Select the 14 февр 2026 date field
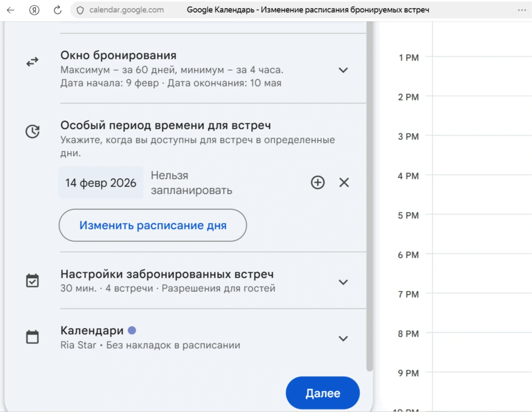 click(101, 183)
